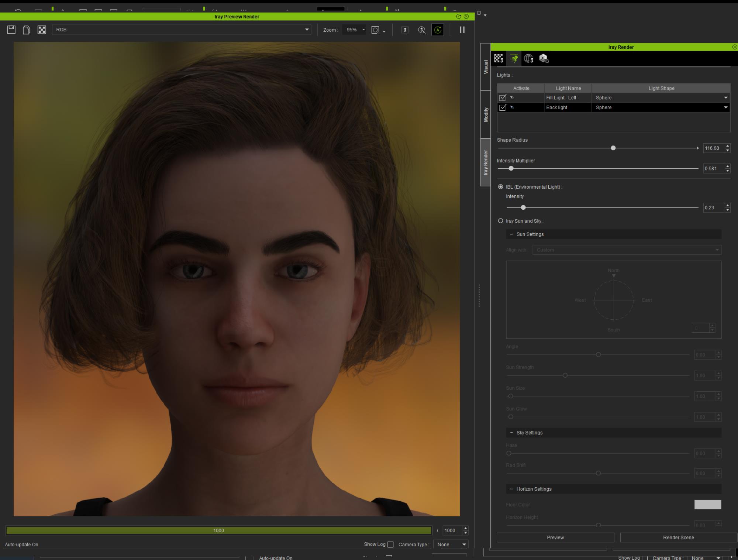Screen dimensions: 738x560
Task: Click the sun direction compass dial
Action: click(614, 300)
